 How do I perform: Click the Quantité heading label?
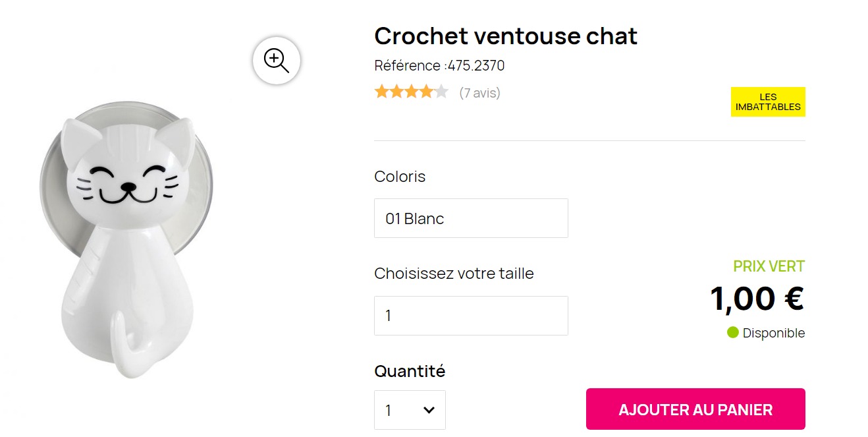coord(410,372)
